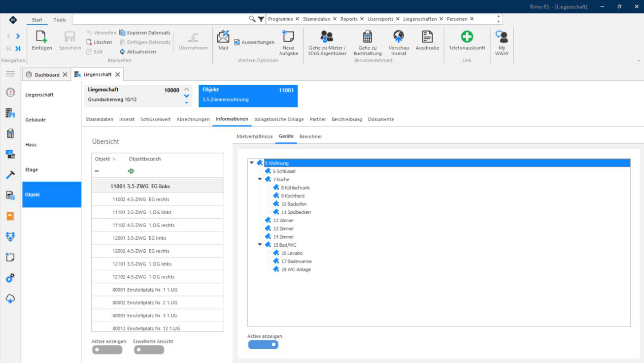Select row 11002 4.5-ZWG EG rechts
Image resolution: width=644 pixels, height=363 pixels.
pyautogui.click(x=157, y=199)
